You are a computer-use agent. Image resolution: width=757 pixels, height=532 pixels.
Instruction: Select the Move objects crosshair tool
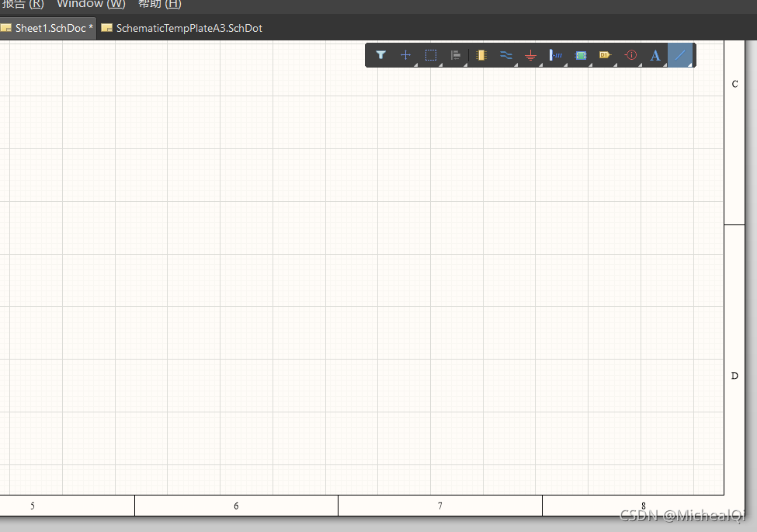pos(405,55)
